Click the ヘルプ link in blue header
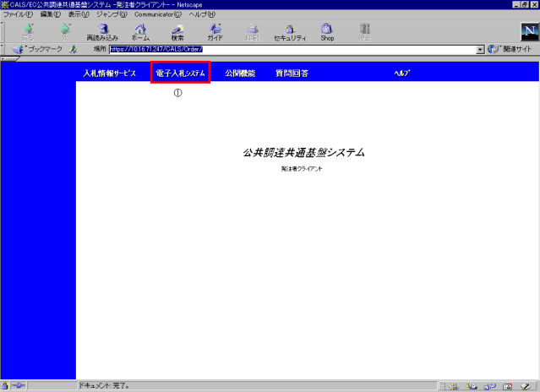 coord(402,73)
